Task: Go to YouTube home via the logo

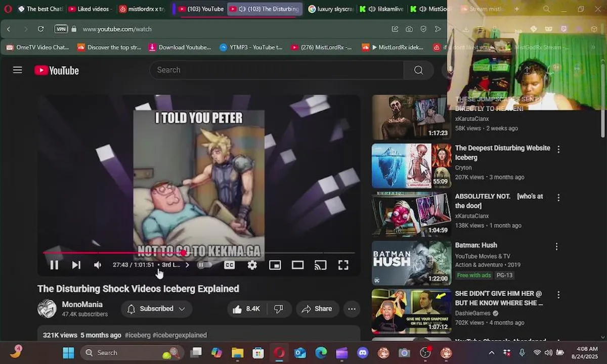Action: [57, 70]
